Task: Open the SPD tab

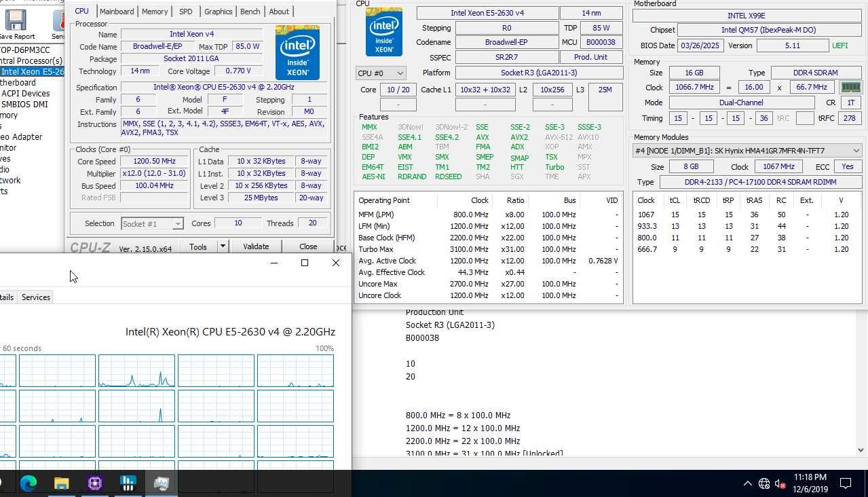Action: 186,12
